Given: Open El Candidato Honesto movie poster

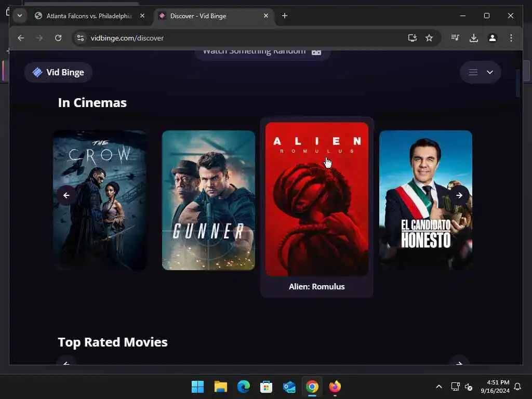Looking at the screenshot, I should pos(425,200).
